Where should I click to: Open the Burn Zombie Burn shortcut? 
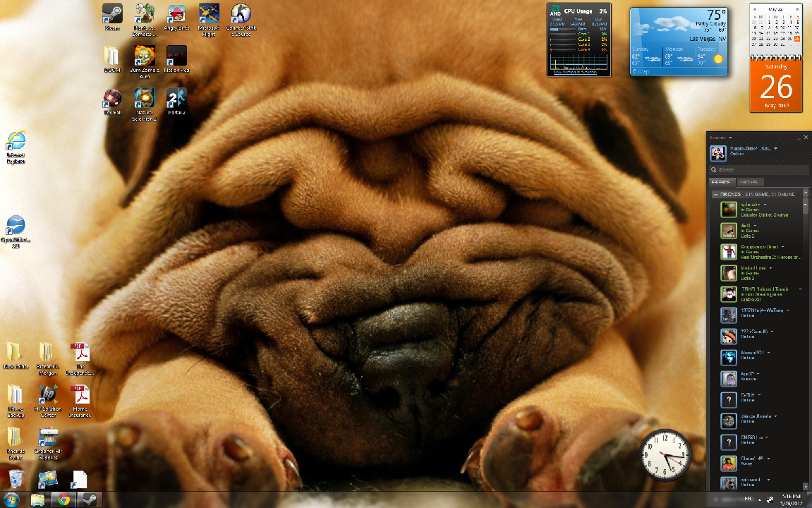pos(145,62)
